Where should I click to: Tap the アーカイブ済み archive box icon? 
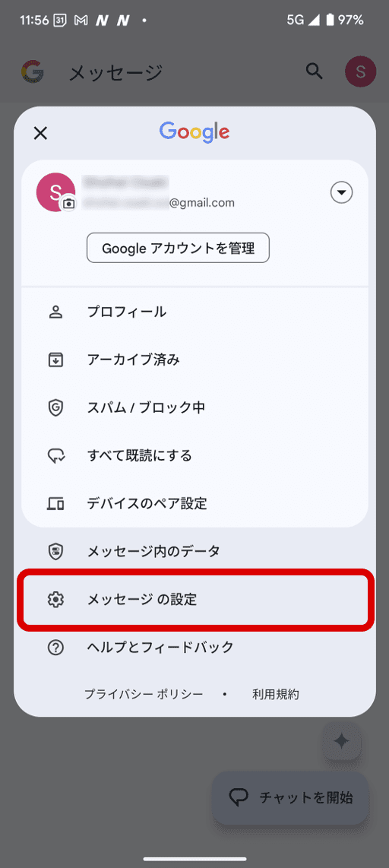click(55, 360)
